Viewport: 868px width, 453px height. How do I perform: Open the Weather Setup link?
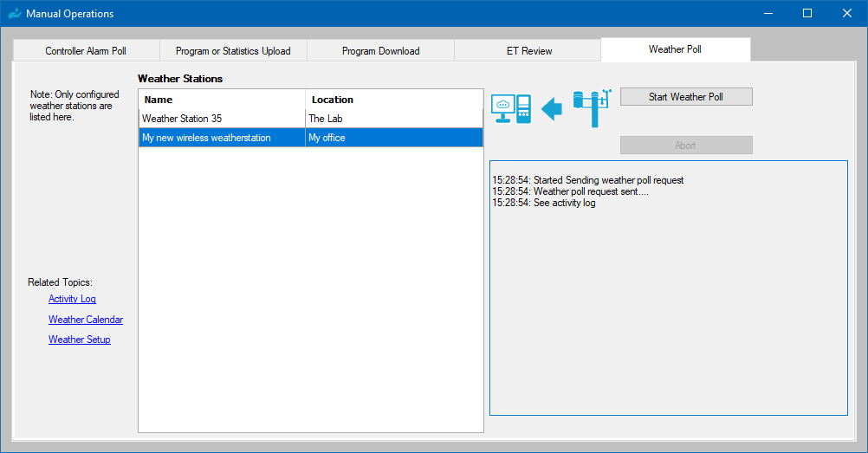79,340
